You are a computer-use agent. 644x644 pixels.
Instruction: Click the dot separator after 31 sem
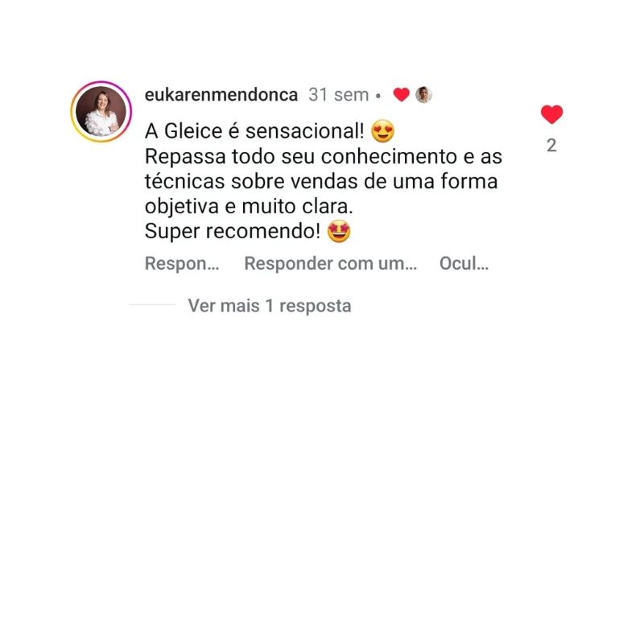(x=378, y=96)
